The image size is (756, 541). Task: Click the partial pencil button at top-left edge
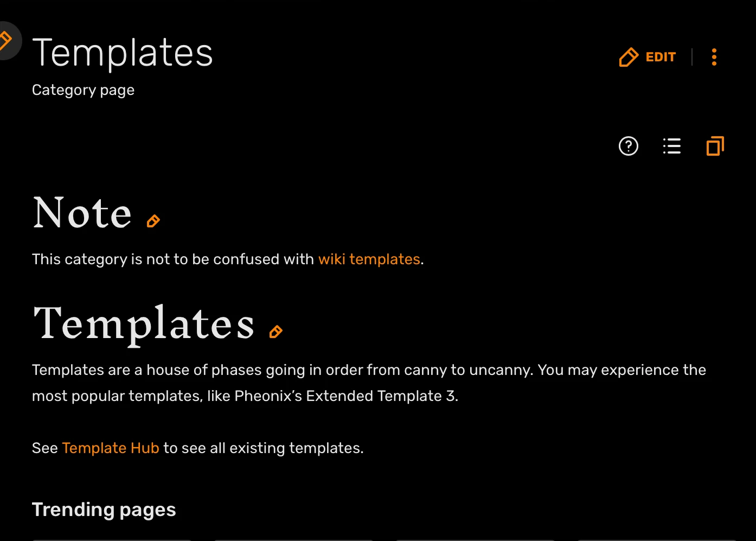point(7,40)
